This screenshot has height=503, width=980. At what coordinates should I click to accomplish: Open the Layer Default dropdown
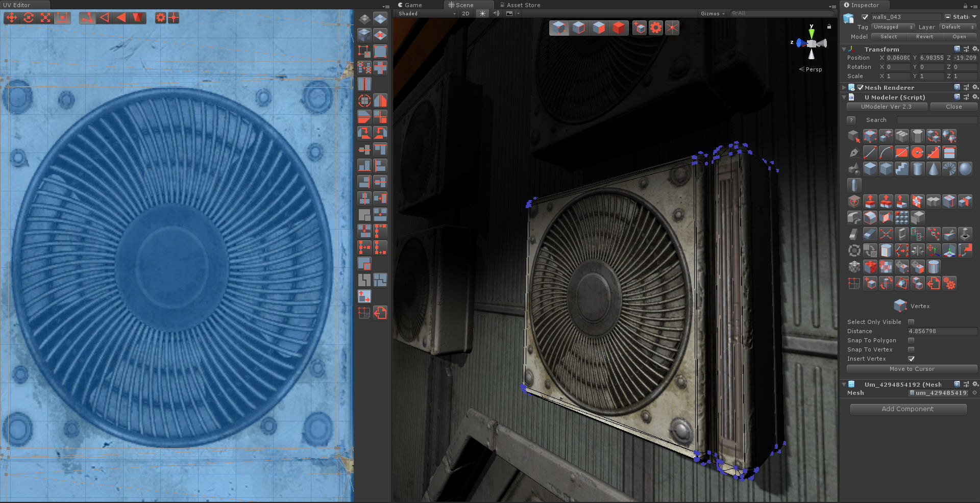pos(958,27)
